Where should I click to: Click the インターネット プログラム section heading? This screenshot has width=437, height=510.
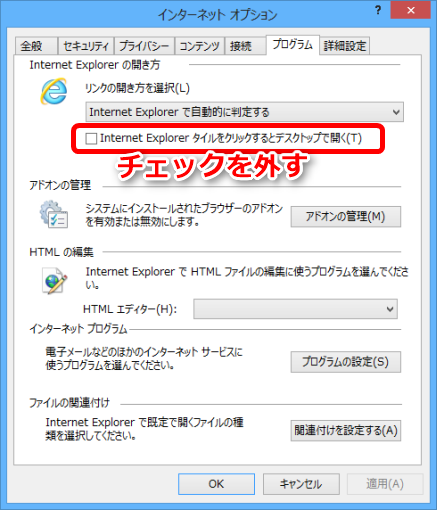[x=78, y=329]
